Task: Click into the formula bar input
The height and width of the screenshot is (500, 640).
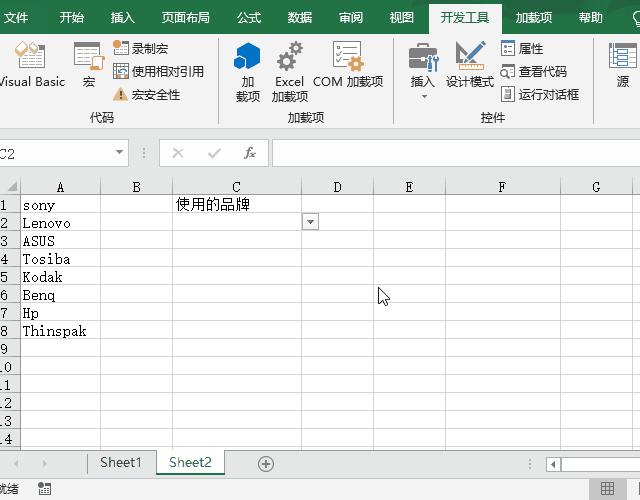Action: [456, 153]
